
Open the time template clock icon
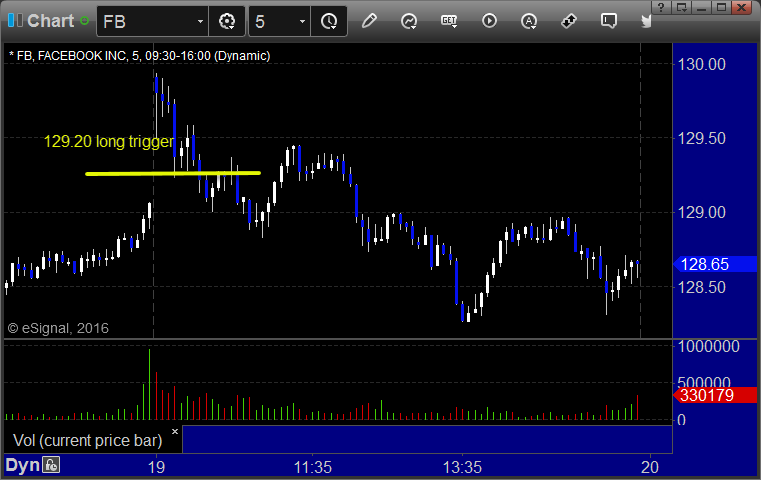click(x=329, y=21)
